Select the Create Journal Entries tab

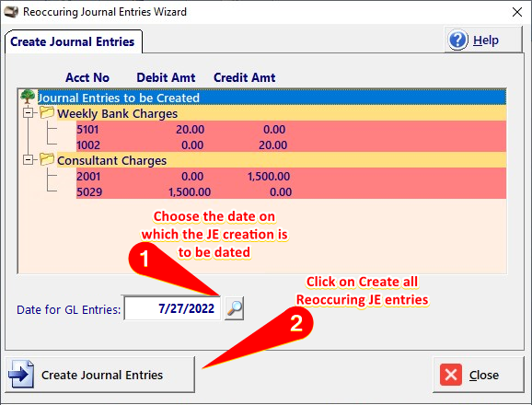point(73,41)
